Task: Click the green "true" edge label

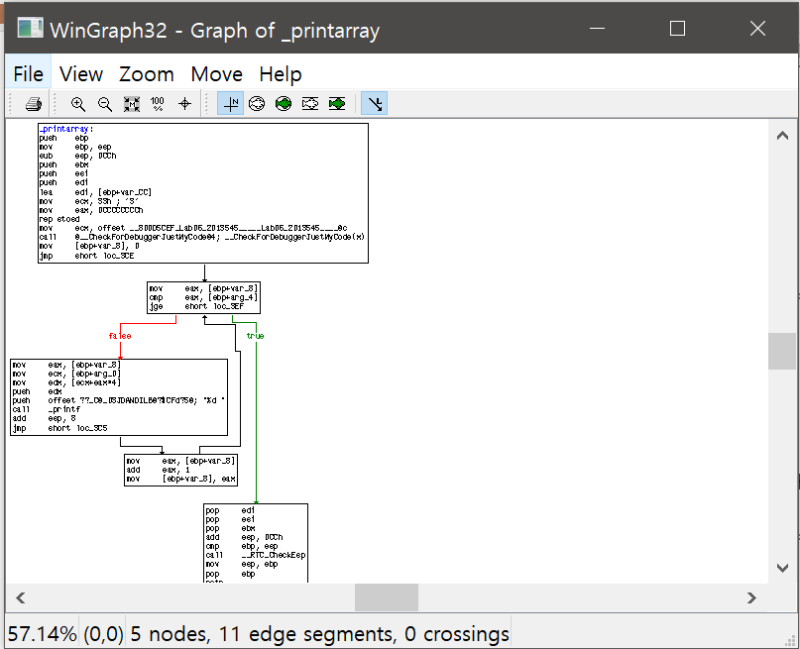Action: [x=255, y=336]
